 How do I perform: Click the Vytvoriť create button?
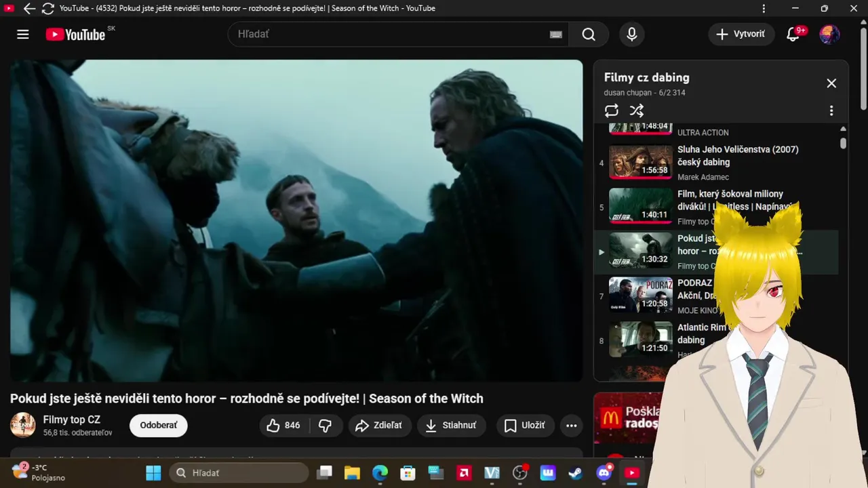point(741,35)
